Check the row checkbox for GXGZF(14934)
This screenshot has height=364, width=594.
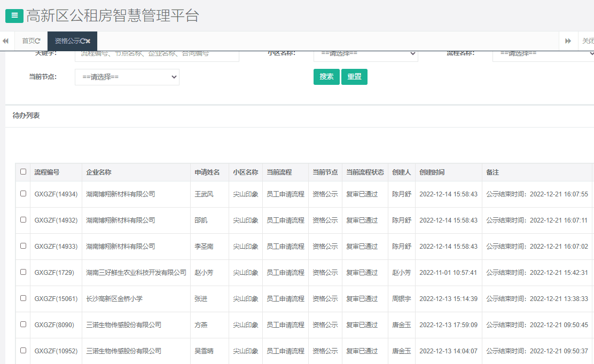click(23, 194)
